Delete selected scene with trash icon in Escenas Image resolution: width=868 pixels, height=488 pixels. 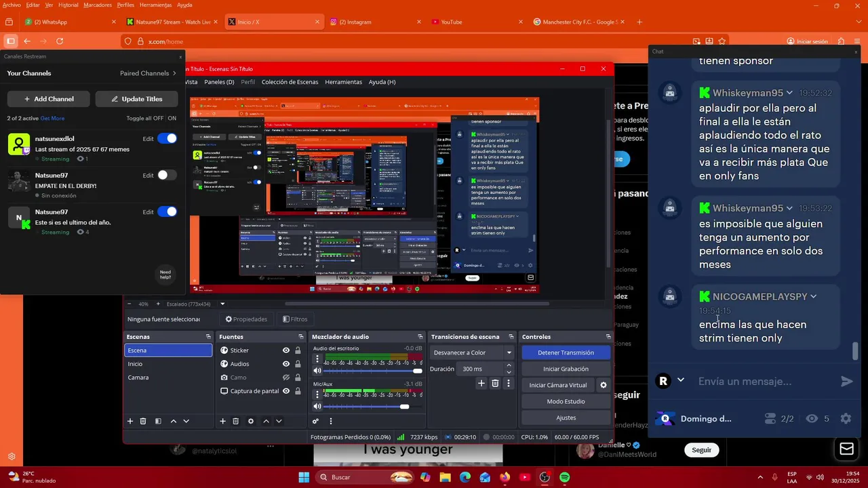[143, 421]
